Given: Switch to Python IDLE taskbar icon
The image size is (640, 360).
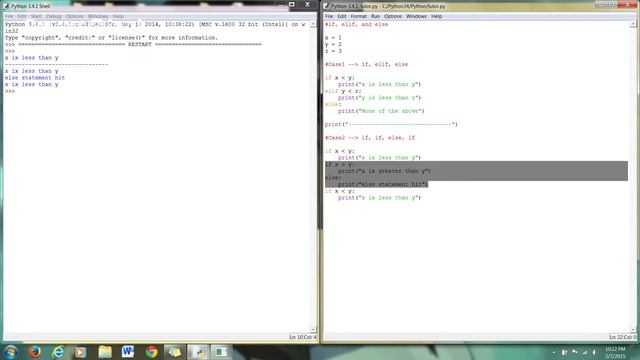Looking at the screenshot, I should [198, 352].
